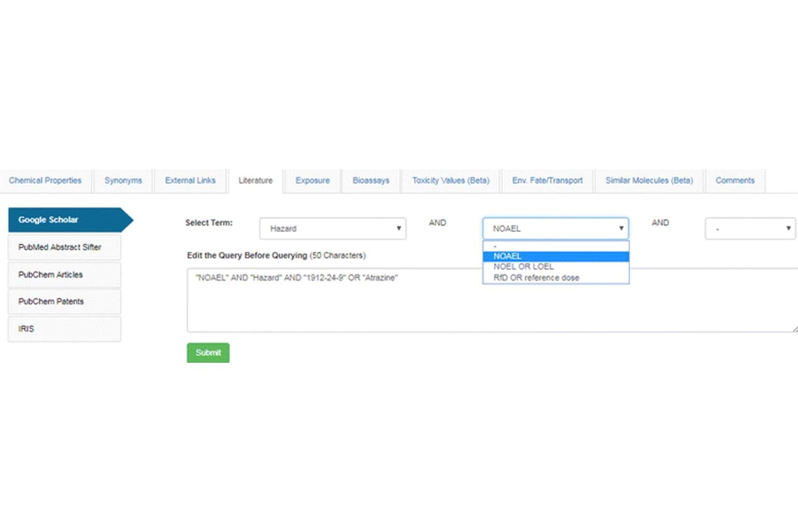
Task: Click into the query text box
Action: [492, 300]
